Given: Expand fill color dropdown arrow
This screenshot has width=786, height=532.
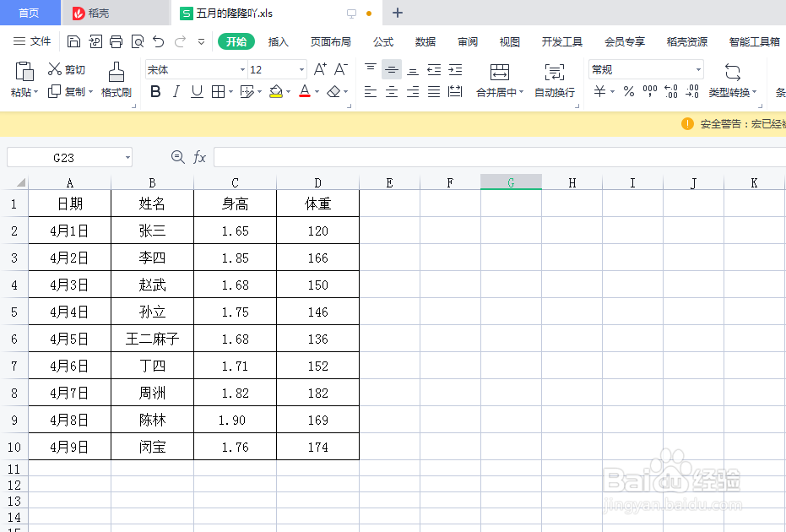Looking at the screenshot, I should [288, 92].
